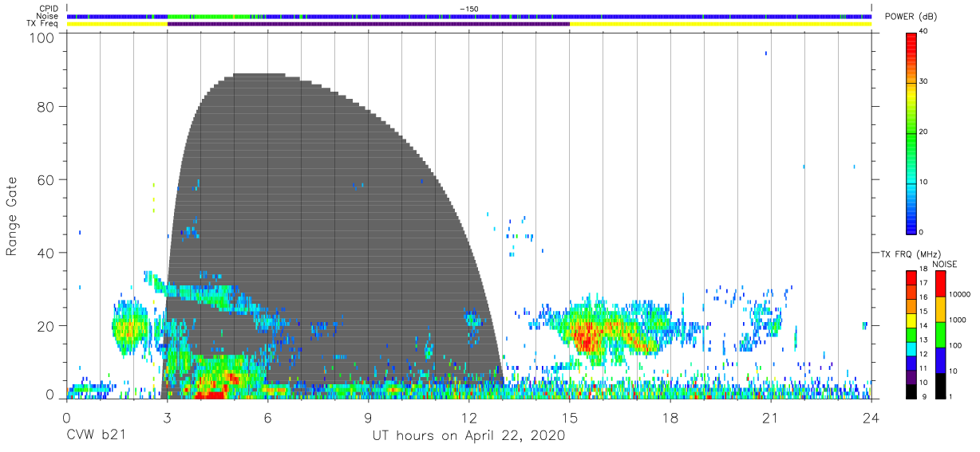Click the 'CVW b21' label
This screenshot has width=980, height=452.
(x=96, y=436)
